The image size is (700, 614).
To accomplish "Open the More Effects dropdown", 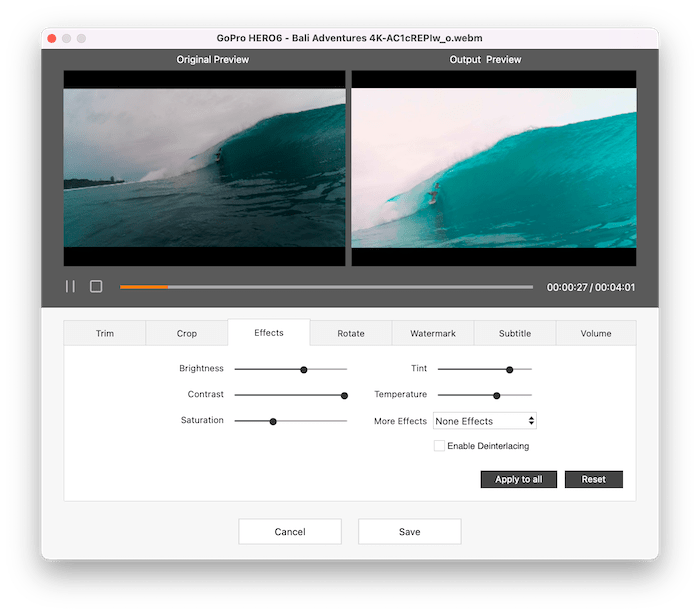I will pyautogui.click(x=485, y=421).
